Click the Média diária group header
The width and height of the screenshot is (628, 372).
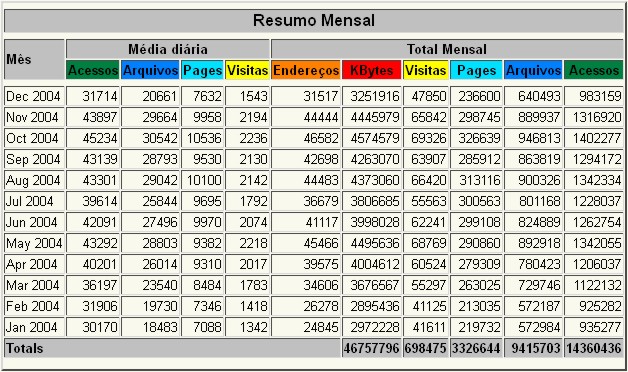coord(168,49)
